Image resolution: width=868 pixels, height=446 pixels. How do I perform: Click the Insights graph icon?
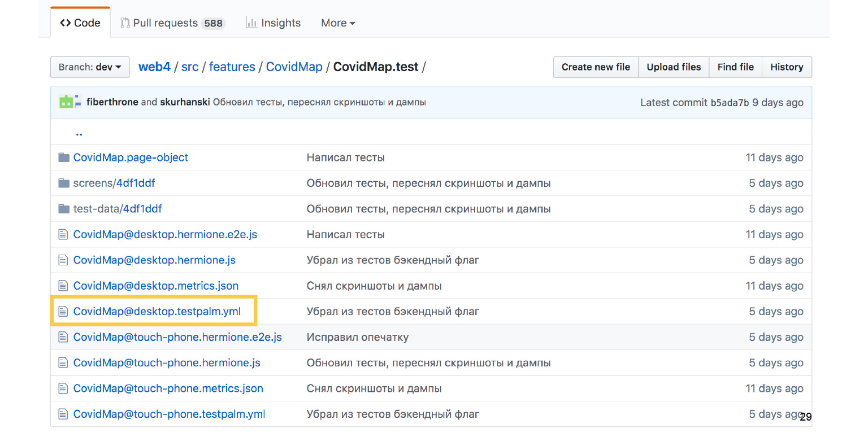click(x=251, y=23)
